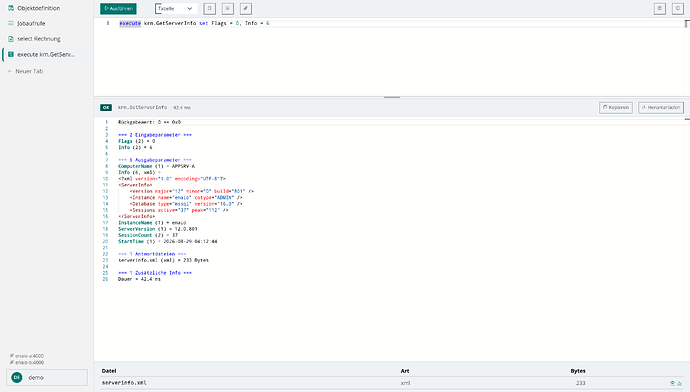Click the 'Flags (2) = 0' output line
690x392 pixels.
(x=136, y=141)
